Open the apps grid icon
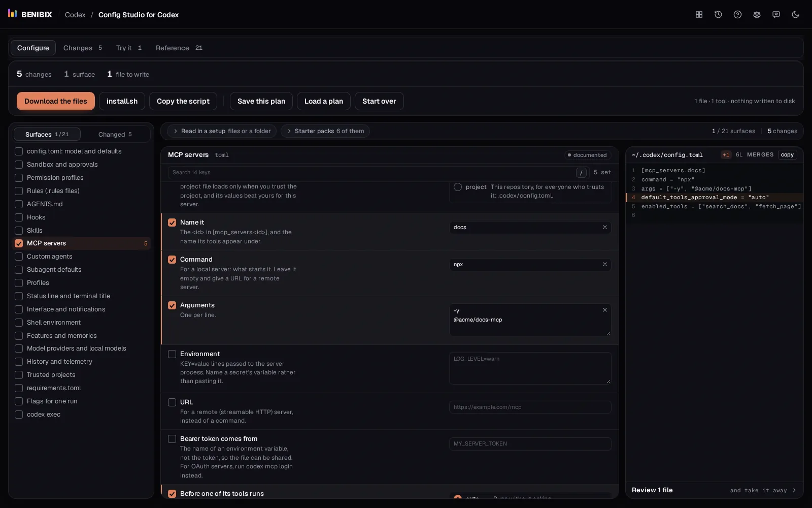The width and height of the screenshot is (812, 508). click(x=699, y=15)
